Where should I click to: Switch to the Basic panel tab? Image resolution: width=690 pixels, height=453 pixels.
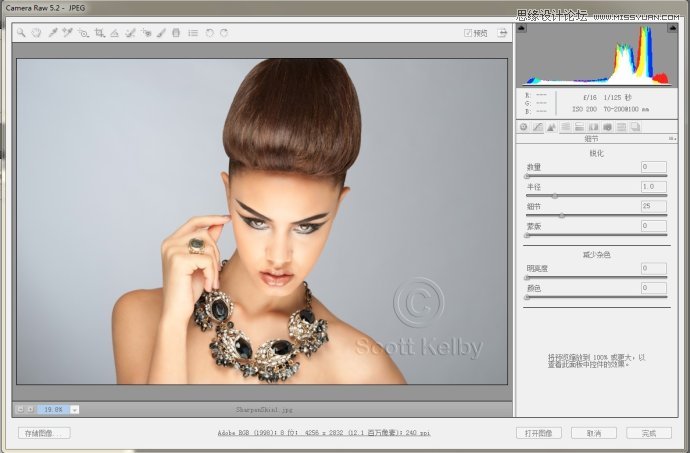(x=524, y=127)
